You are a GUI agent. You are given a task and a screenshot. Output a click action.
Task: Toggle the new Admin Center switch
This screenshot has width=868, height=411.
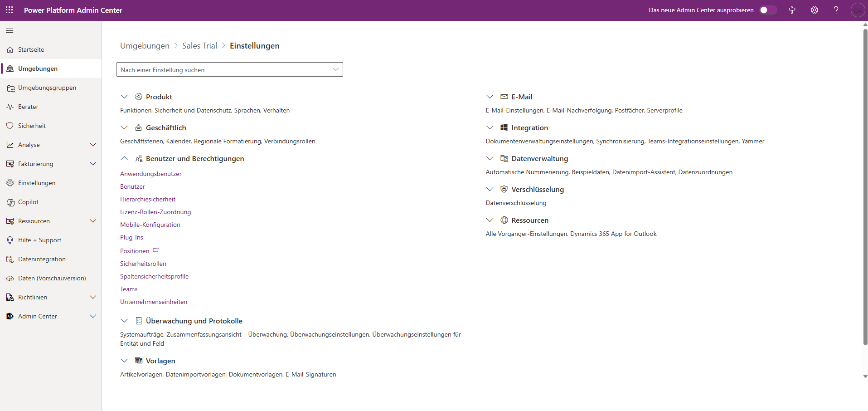pos(768,10)
